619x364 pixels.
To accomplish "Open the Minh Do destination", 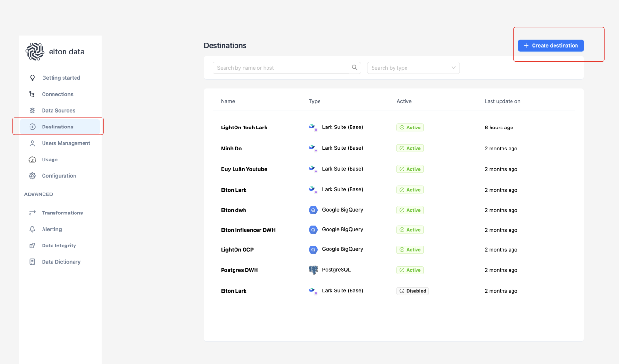I will click(231, 149).
